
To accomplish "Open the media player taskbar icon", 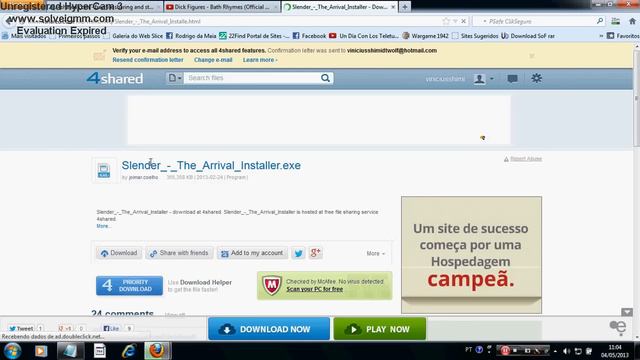I will click(41, 351).
